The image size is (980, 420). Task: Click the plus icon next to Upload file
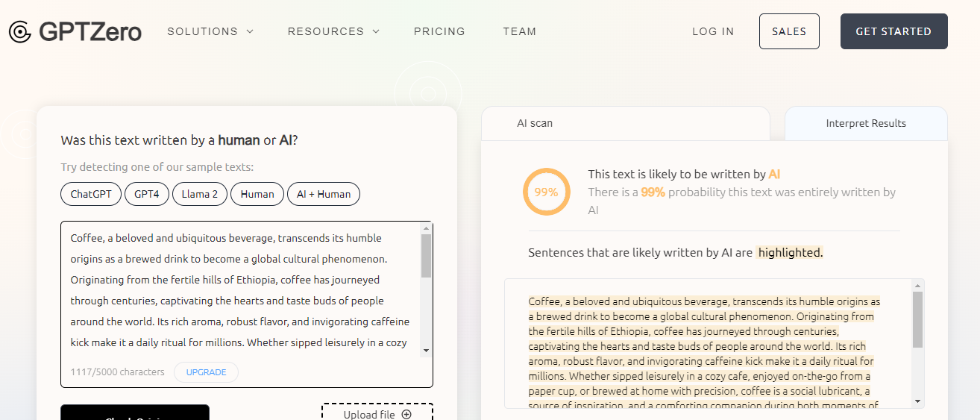click(406, 415)
